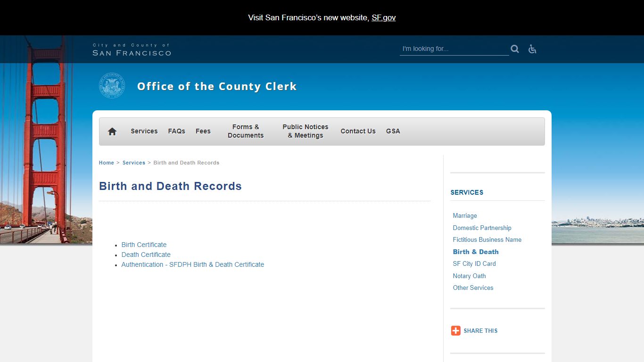This screenshot has width=644, height=362.
Task: Open the accessibility wheelchair icon
Action: click(532, 49)
